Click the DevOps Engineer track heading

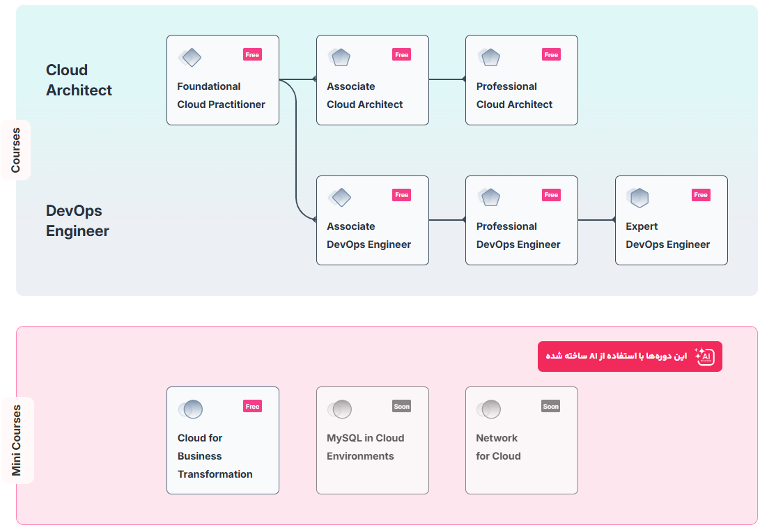pyautogui.click(x=77, y=221)
